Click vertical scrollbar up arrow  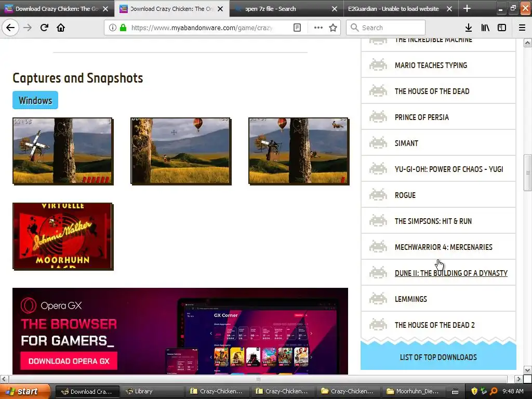527,43
